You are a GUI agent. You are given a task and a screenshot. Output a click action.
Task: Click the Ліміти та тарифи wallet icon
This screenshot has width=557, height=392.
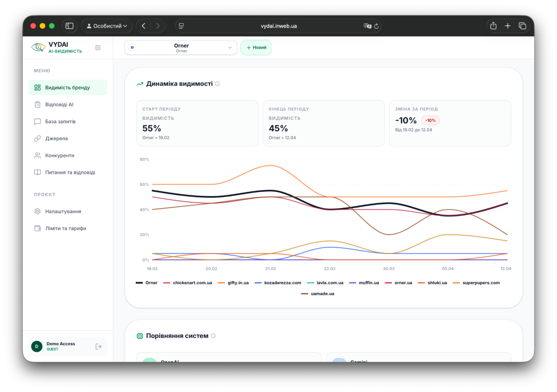37,228
